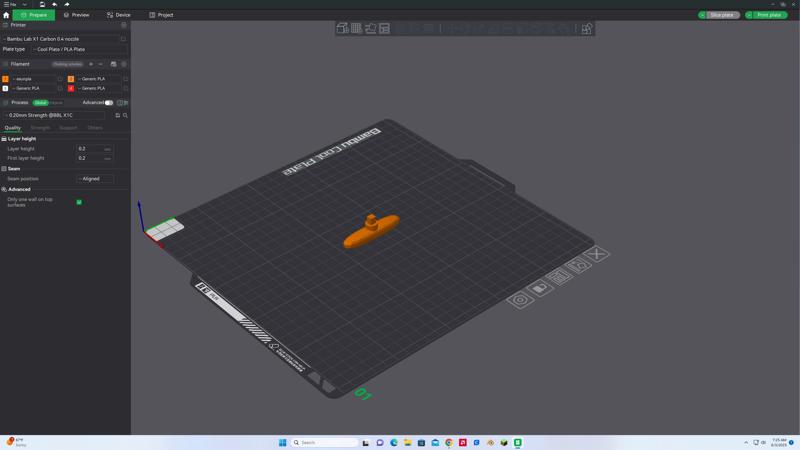Open Printer settings gear icon
Viewport: 800px width, 450px height.
point(123,25)
